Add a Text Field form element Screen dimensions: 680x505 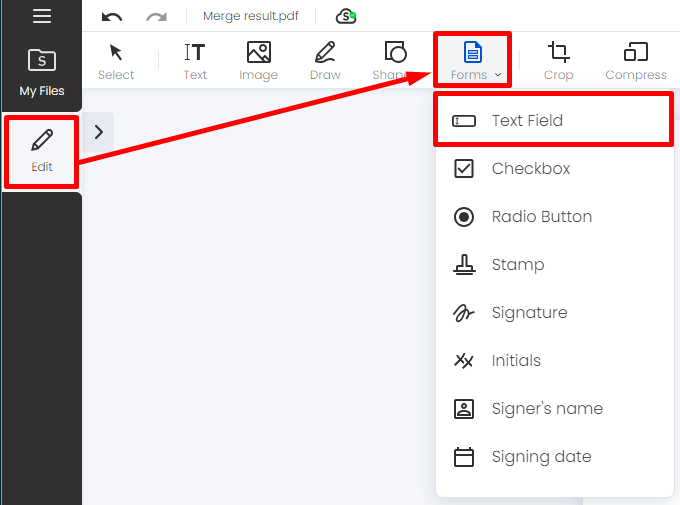553,120
